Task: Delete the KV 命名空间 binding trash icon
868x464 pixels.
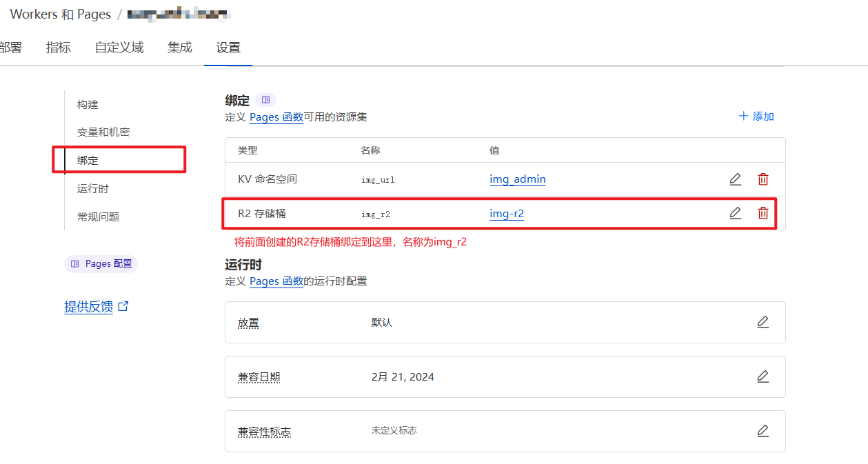Action: tap(763, 179)
